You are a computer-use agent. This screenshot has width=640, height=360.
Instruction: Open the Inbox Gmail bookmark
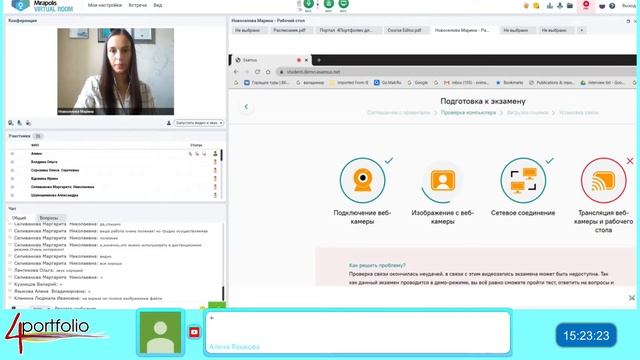tap(466, 82)
